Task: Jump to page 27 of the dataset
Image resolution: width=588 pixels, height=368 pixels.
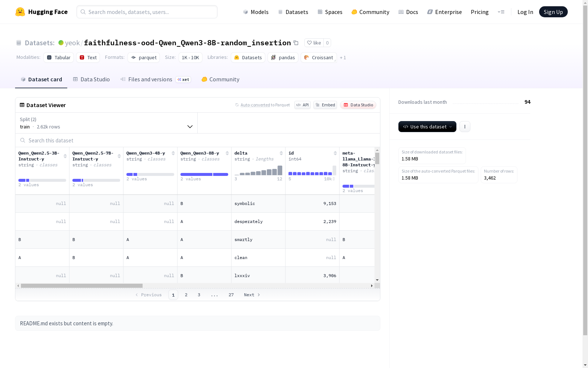Action: (231, 295)
